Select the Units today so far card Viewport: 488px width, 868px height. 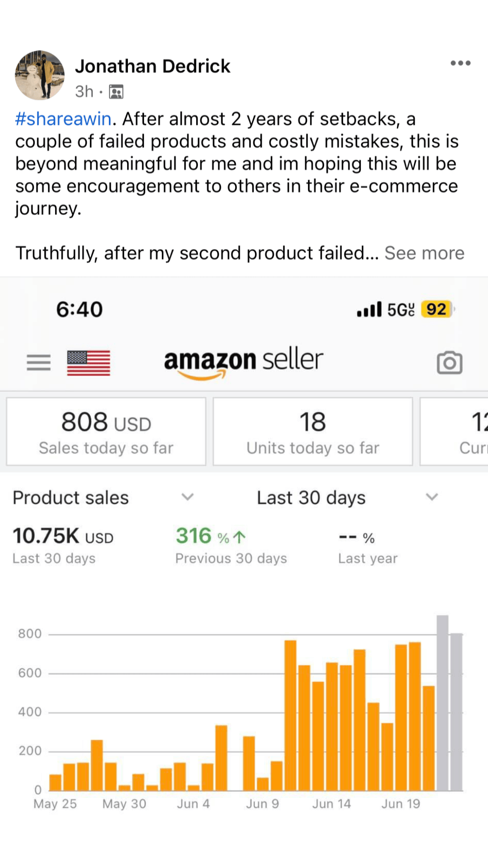point(313,431)
